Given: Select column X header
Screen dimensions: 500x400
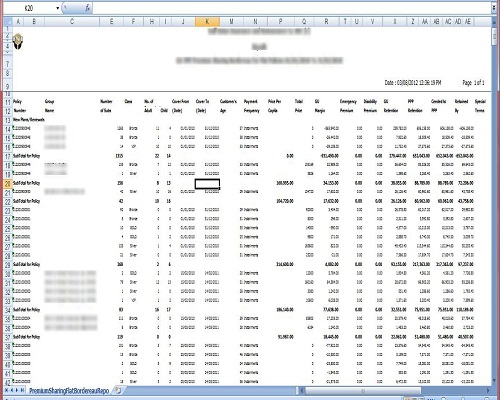Looking at the screenshot, I should (x=395, y=22).
